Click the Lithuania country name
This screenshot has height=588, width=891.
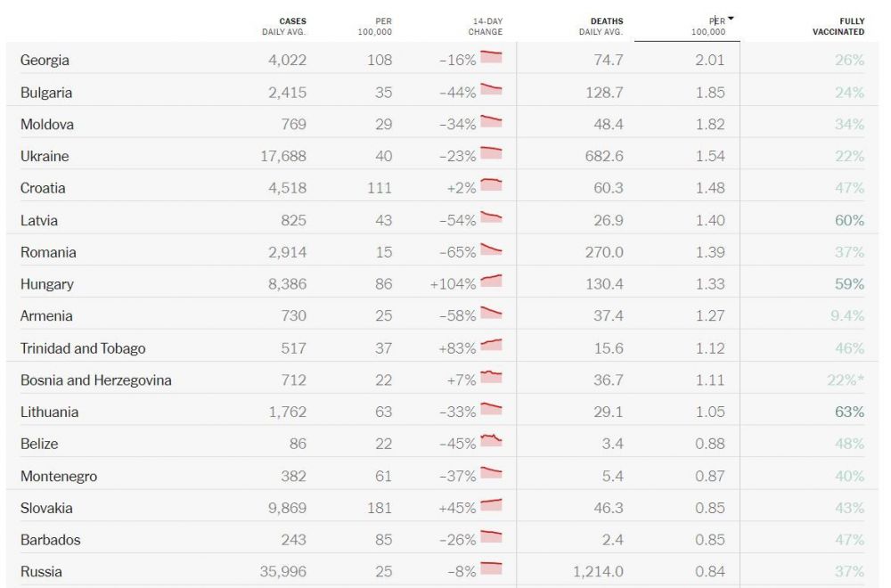[50, 412]
